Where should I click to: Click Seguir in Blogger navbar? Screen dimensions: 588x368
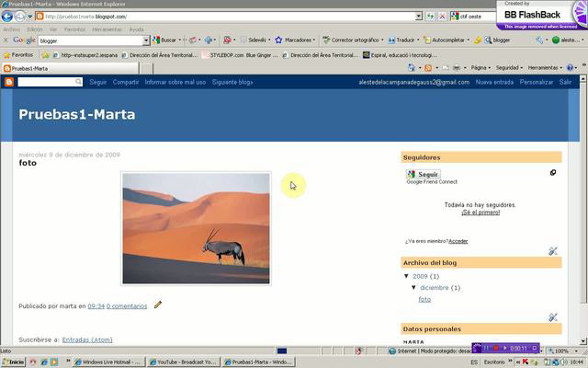coord(98,82)
